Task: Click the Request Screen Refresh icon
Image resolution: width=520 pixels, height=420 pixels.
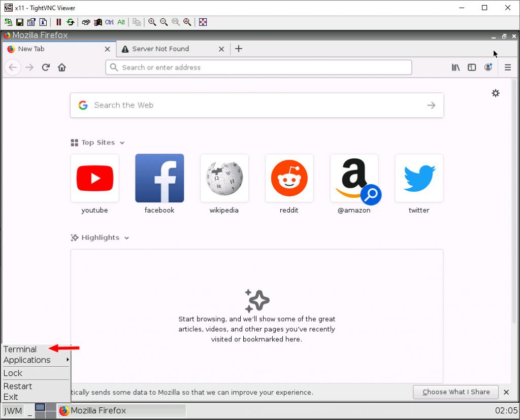Action: tap(70, 22)
